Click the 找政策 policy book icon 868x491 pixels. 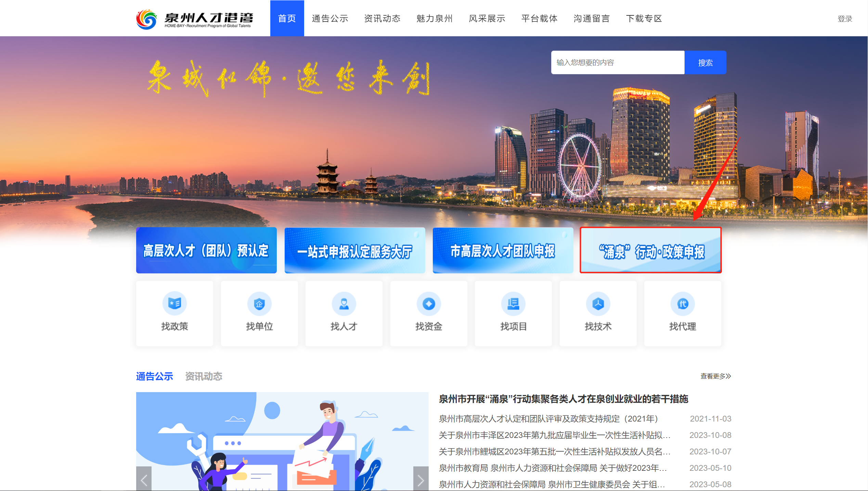click(x=174, y=303)
